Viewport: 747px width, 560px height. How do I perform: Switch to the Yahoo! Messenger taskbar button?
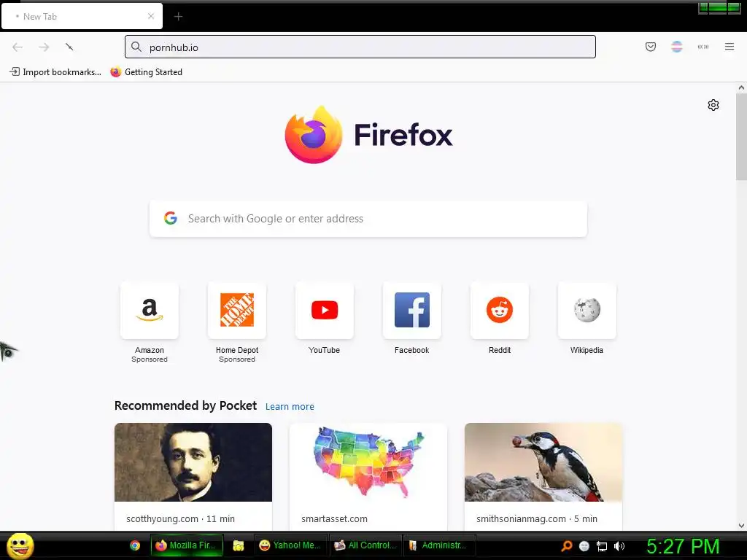[x=290, y=545]
